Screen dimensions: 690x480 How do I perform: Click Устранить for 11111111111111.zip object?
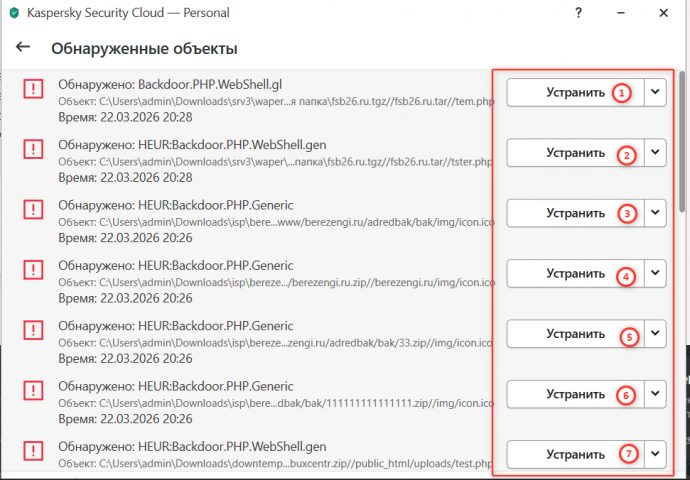tap(575, 394)
